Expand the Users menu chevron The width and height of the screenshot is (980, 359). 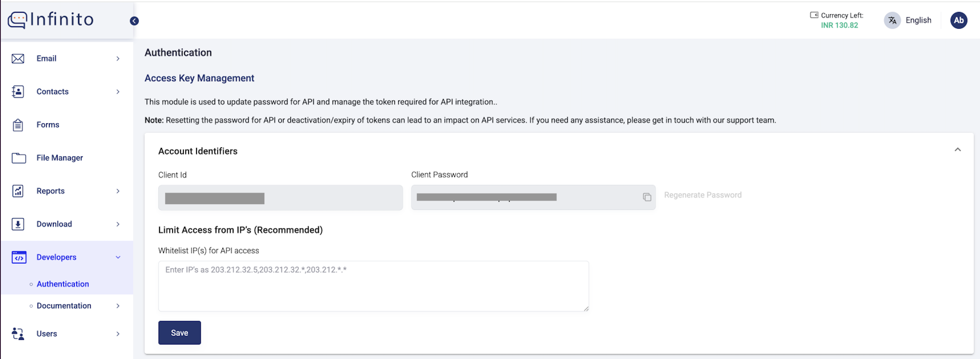click(x=118, y=334)
